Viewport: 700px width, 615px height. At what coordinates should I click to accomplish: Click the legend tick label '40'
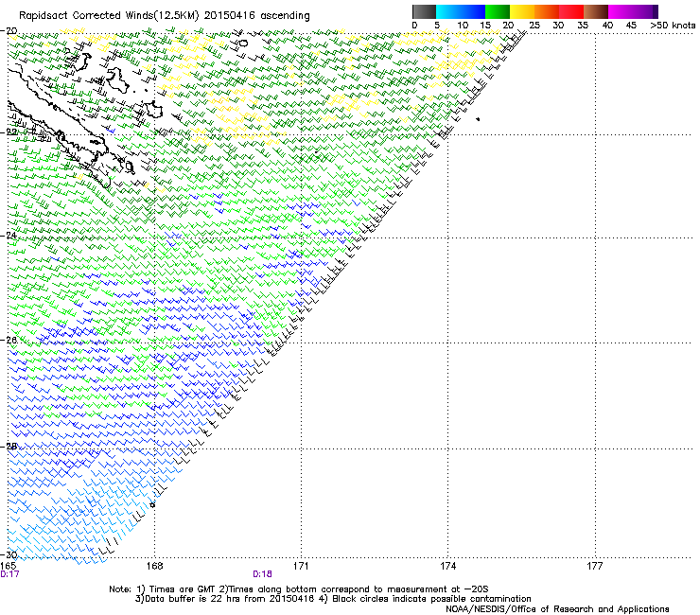click(x=607, y=26)
